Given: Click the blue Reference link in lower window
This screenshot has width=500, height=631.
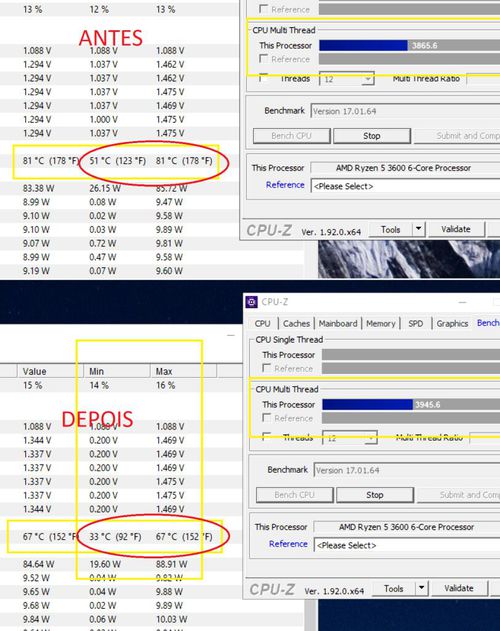Looking at the screenshot, I should point(287,544).
